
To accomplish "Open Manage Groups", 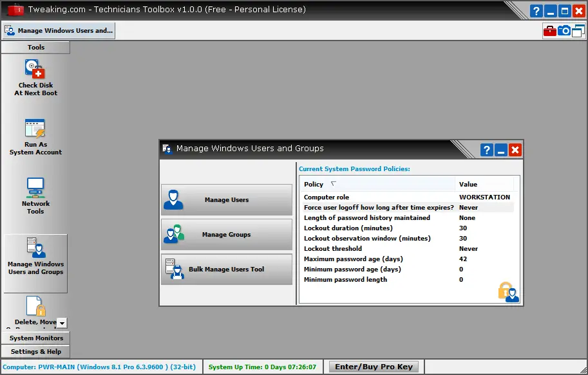I will point(227,235).
